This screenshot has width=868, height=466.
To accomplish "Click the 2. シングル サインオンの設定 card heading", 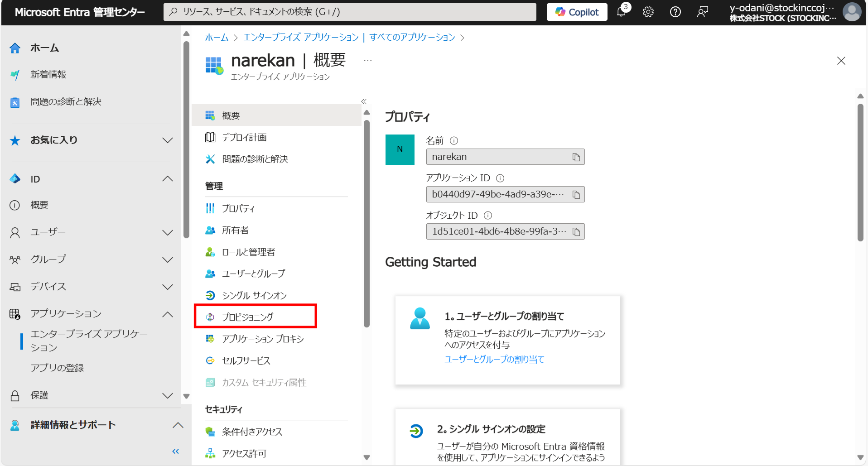I will click(491, 429).
